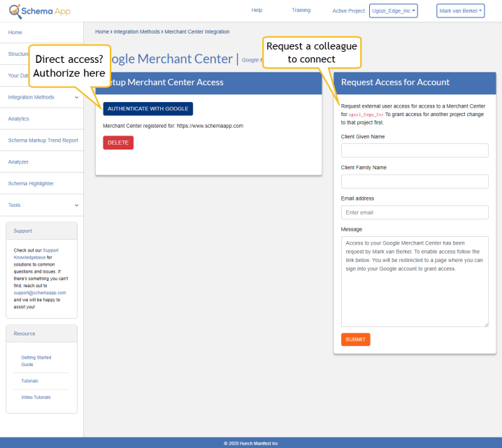Click Home in the breadcrumb
Screen dimensions: 502x448
(102, 31)
